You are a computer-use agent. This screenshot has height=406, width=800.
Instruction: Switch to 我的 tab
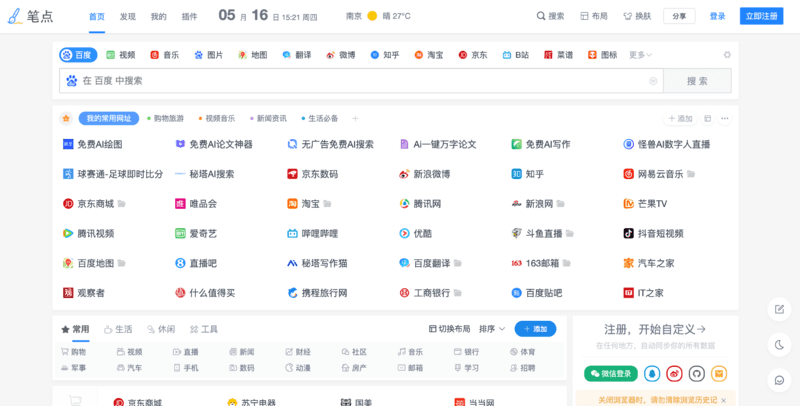click(x=158, y=16)
